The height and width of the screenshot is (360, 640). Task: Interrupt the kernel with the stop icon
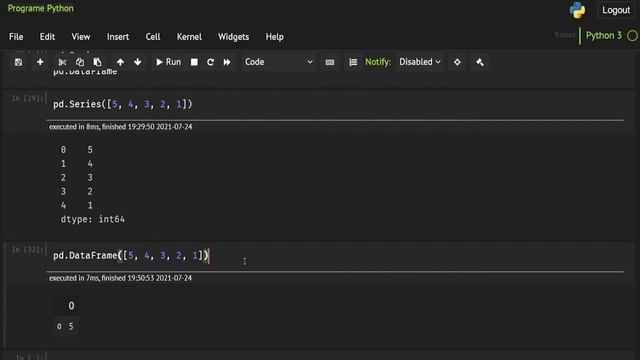click(194, 62)
